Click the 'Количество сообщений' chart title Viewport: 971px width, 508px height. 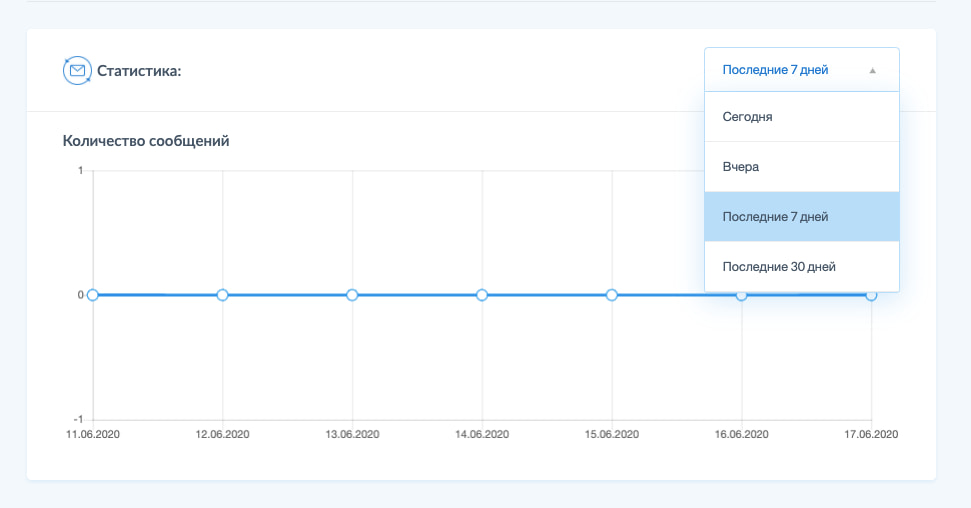[146, 141]
